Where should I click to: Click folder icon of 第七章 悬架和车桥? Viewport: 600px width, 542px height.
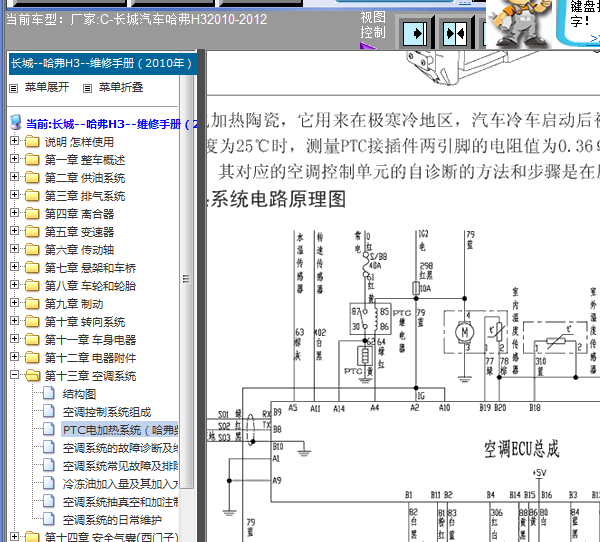pos(32,267)
